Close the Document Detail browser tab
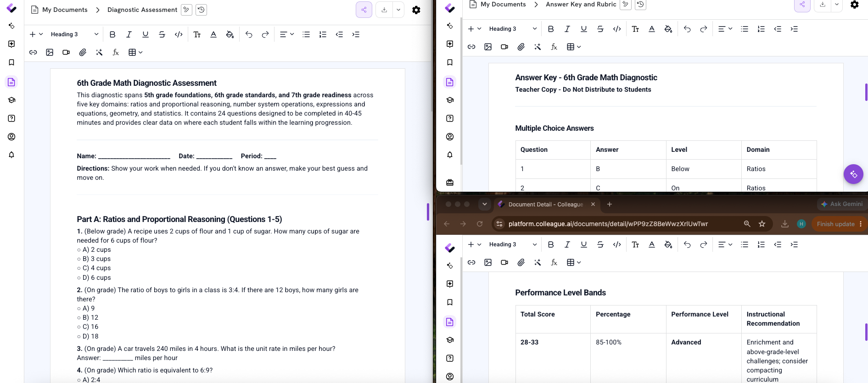Viewport: 868px width, 383px height. coord(593,204)
